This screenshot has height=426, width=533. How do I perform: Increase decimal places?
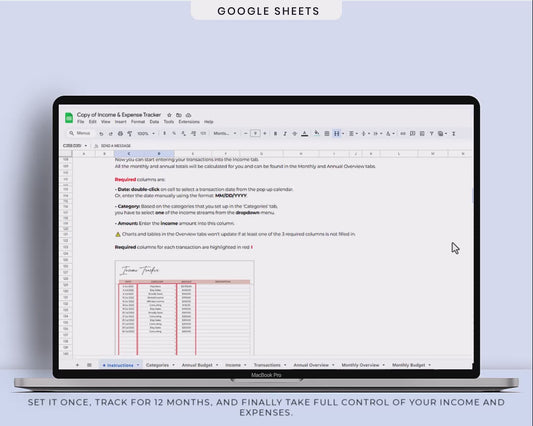click(193, 134)
